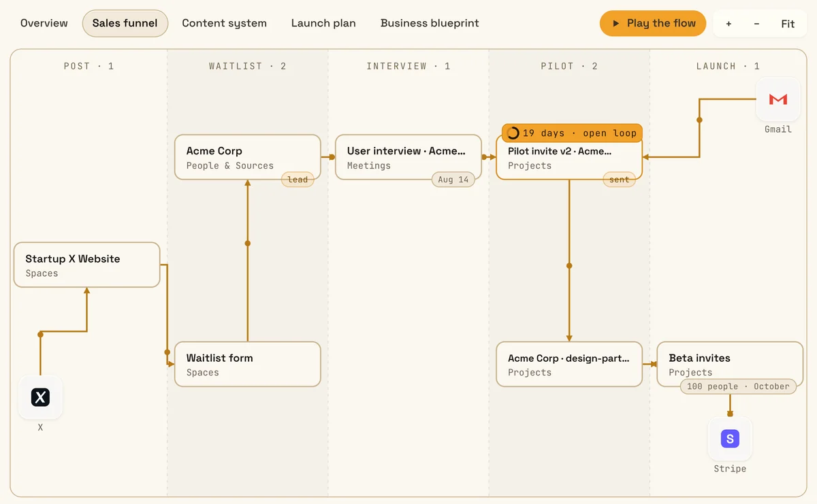Zoom out with the minus button
The image size is (817, 504).
[x=756, y=24]
